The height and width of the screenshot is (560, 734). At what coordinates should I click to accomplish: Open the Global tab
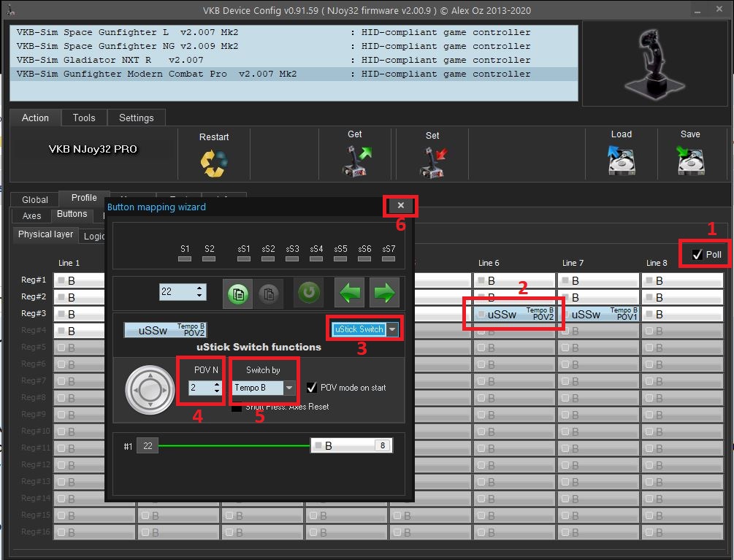35,199
